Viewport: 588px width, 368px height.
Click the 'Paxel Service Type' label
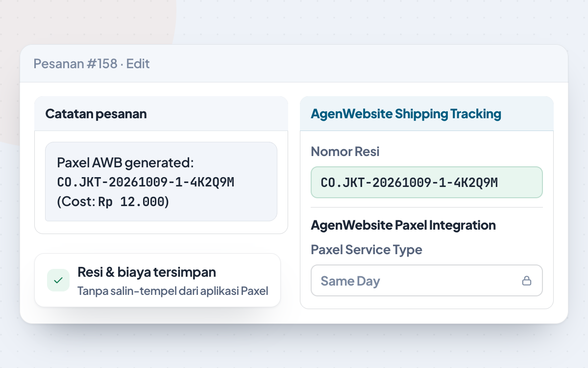367,250
